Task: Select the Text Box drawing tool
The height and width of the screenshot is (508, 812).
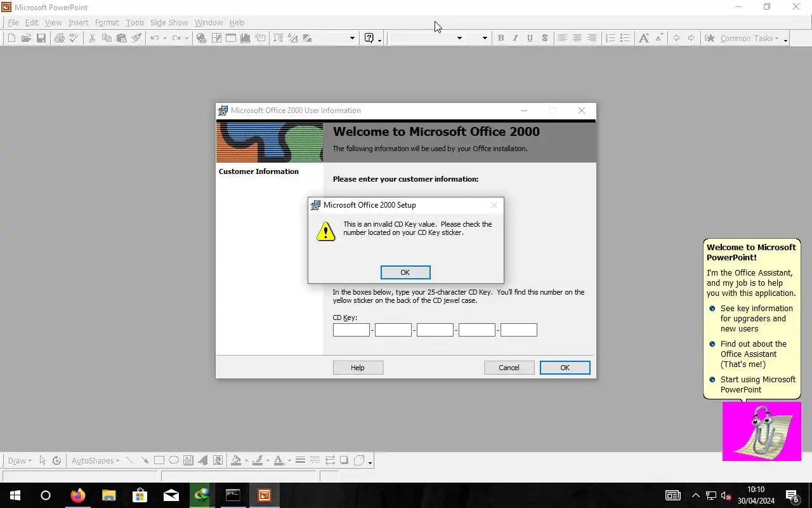Action: (x=188, y=460)
